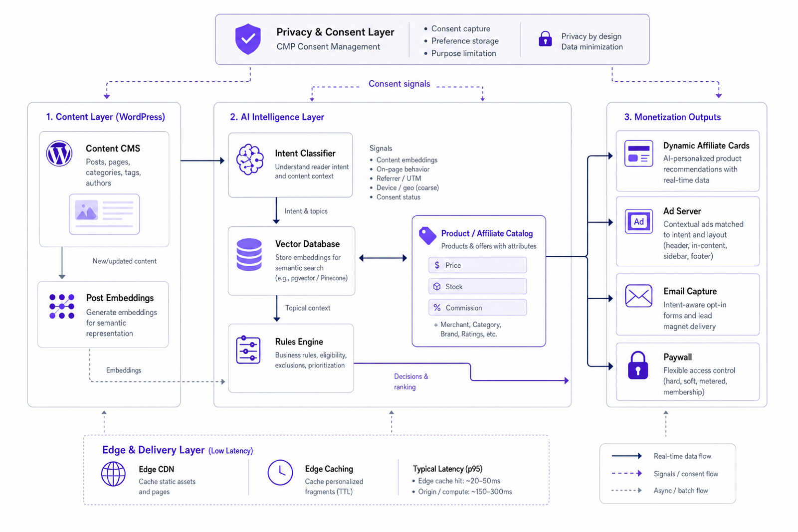Image resolution: width=798 pixels, height=532 pixels.
Task: Click the Dynamic Affiliate Cards icon
Action: coord(638,154)
